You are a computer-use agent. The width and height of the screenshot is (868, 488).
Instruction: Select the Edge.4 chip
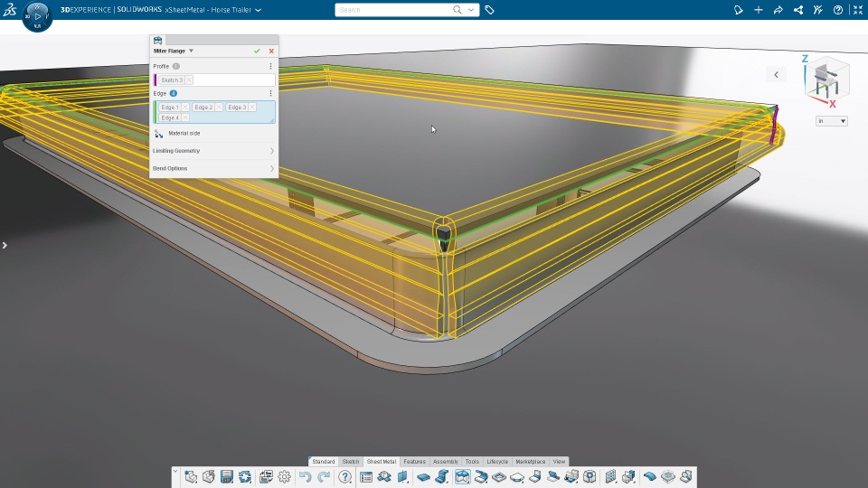coord(170,117)
